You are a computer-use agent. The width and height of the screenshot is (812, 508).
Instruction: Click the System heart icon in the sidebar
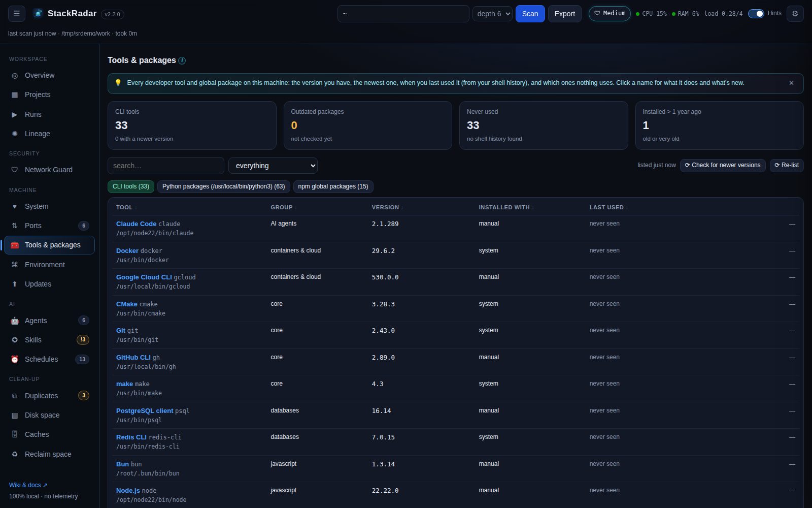pos(15,206)
